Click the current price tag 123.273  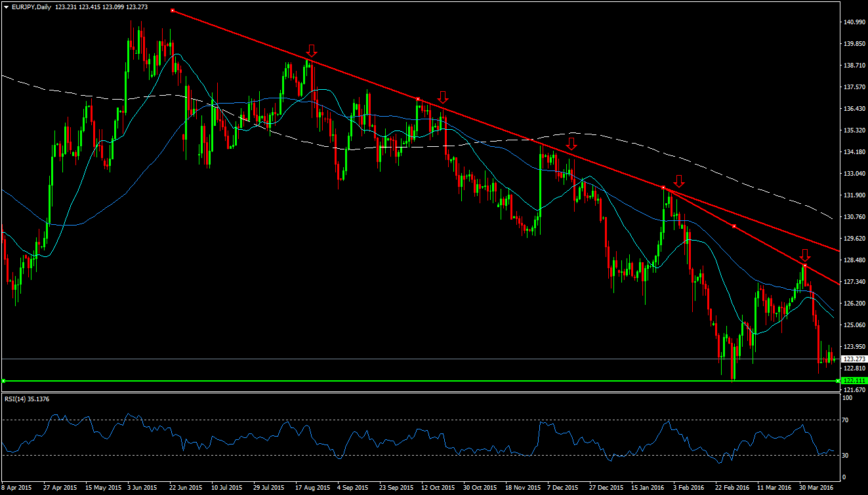point(854,359)
